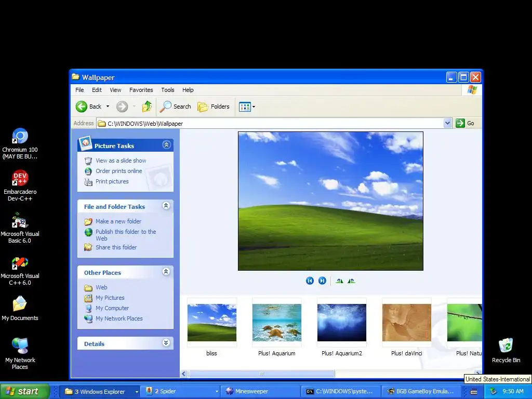532x399 pixels.
Task: Open the Edit menu
Action: (97, 90)
